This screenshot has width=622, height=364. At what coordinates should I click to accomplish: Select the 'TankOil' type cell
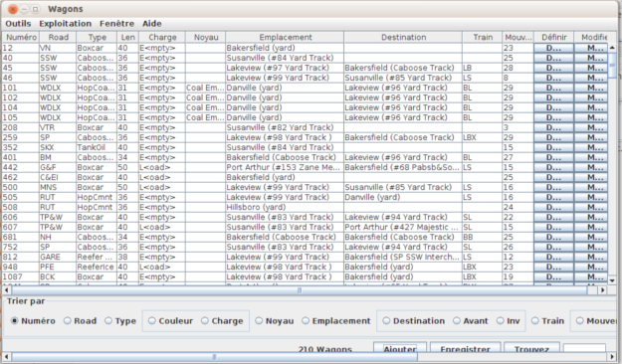(x=97, y=147)
